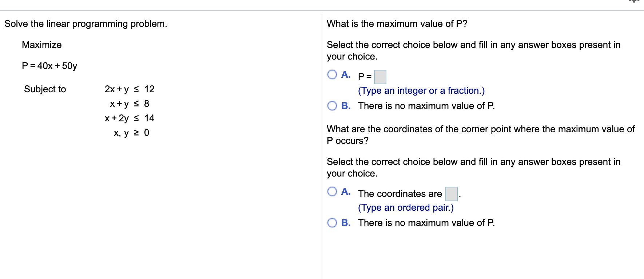Click the objective function P = 40x + 50y
This screenshot has width=644, height=279.
pyautogui.click(x=49, y=66)
